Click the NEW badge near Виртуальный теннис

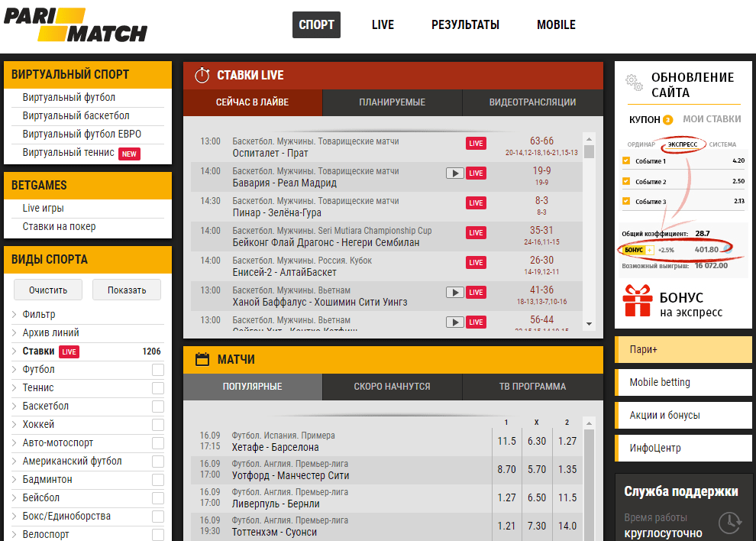pyautogui.click(x=129, y=154)
